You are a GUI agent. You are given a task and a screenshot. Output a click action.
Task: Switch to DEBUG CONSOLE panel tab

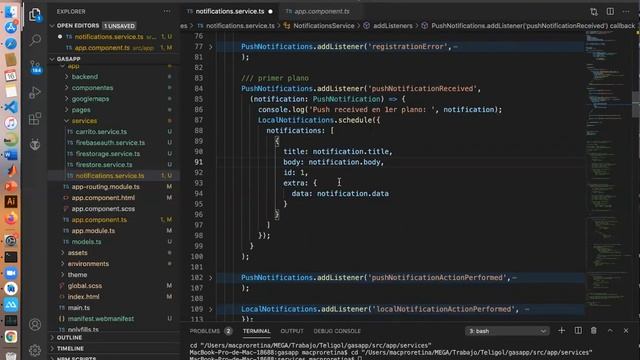(337, 331)
